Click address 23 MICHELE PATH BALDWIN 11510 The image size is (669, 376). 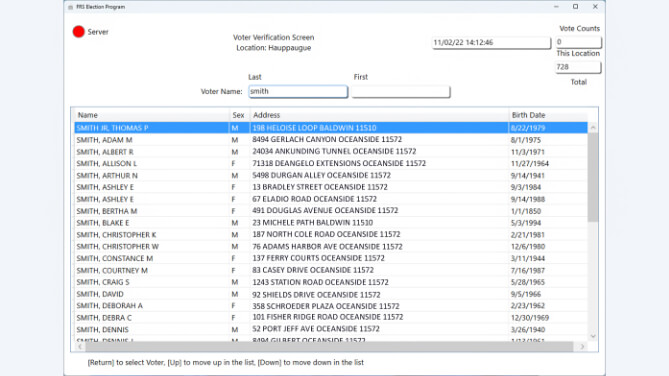312,223
